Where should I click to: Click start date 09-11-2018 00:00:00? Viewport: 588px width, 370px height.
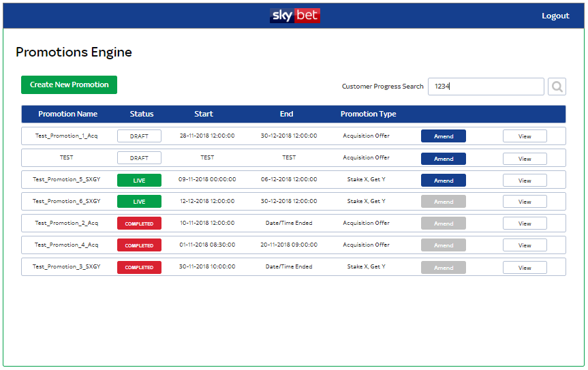[207, 179]
